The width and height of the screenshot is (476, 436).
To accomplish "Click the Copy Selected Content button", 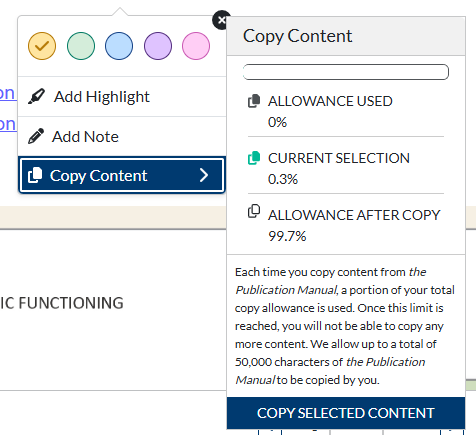I will (x=346, y=413).
